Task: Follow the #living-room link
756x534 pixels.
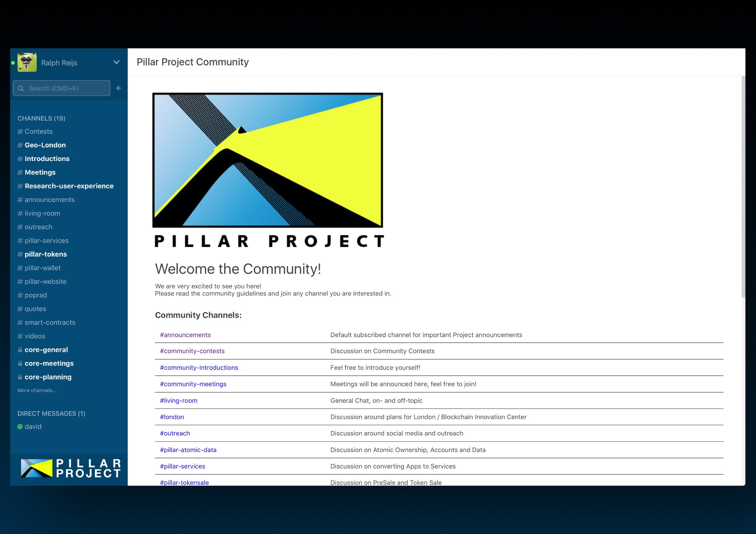Action: [178, 401]
